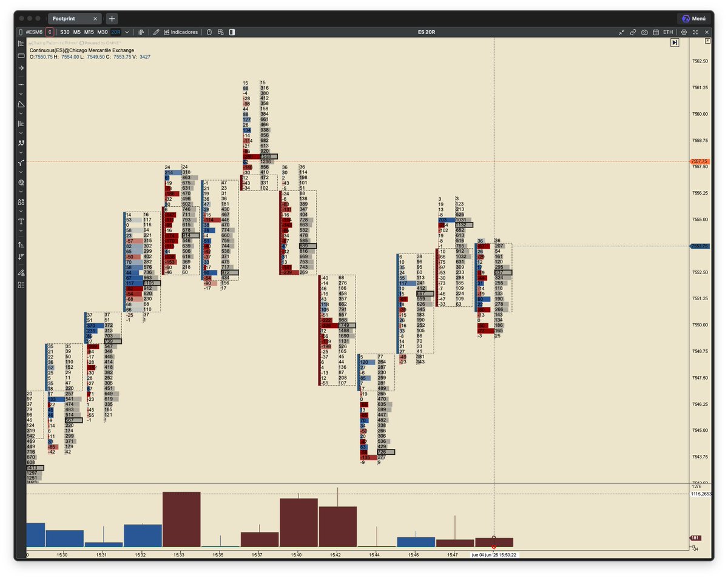Click the red-outlined C link indicator
Screen dimensions: 728x578
(50, 32)
